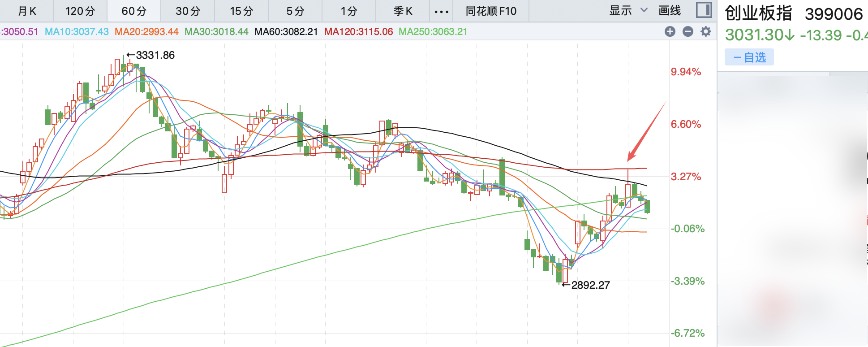This screenshot has height=347, width=868.
Task: Switch to the 120分 tab
Action: pyautogui.click(x=80, y=11)
